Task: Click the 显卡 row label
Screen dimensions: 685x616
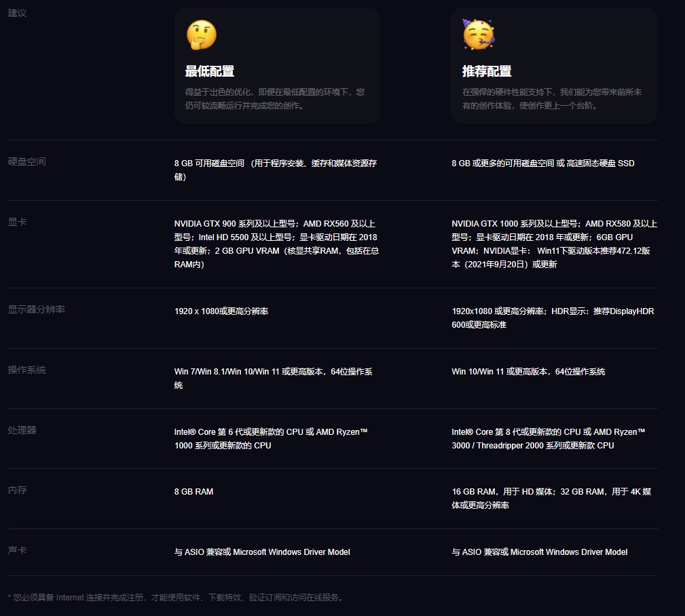Action: [17, 222]
